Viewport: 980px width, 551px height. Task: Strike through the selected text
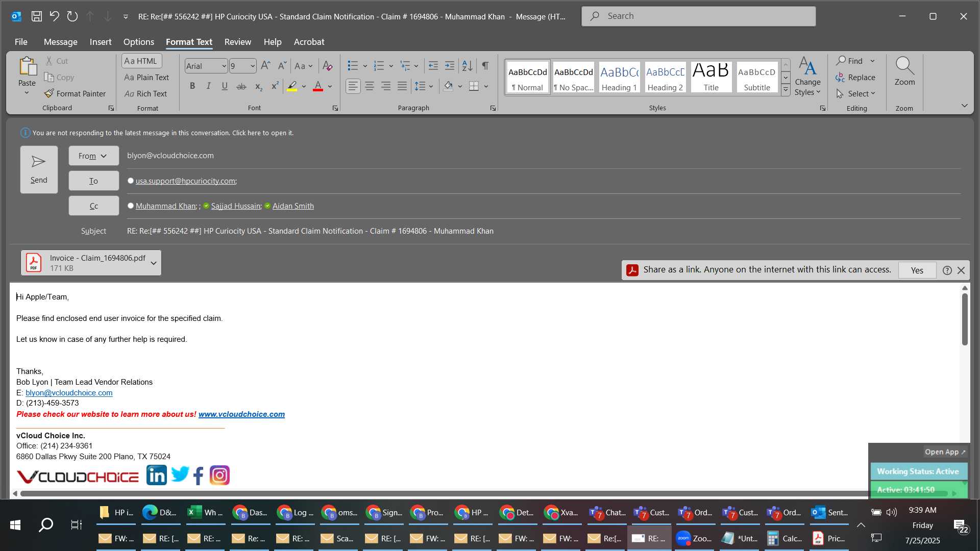point(241,86)
